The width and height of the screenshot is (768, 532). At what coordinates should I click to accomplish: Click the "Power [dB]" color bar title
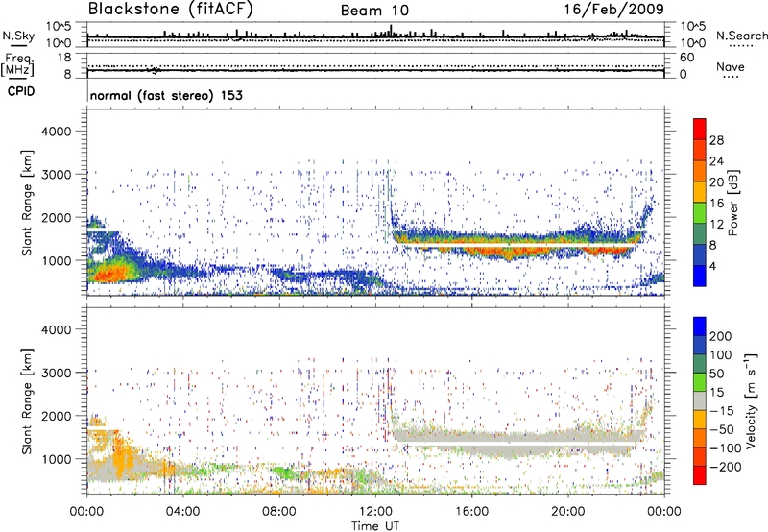733,204
